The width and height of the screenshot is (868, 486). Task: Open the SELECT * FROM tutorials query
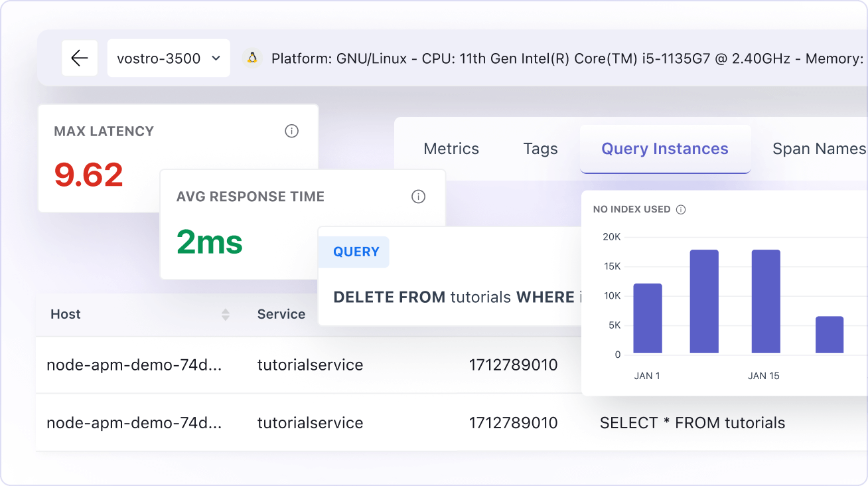(692, 422)
